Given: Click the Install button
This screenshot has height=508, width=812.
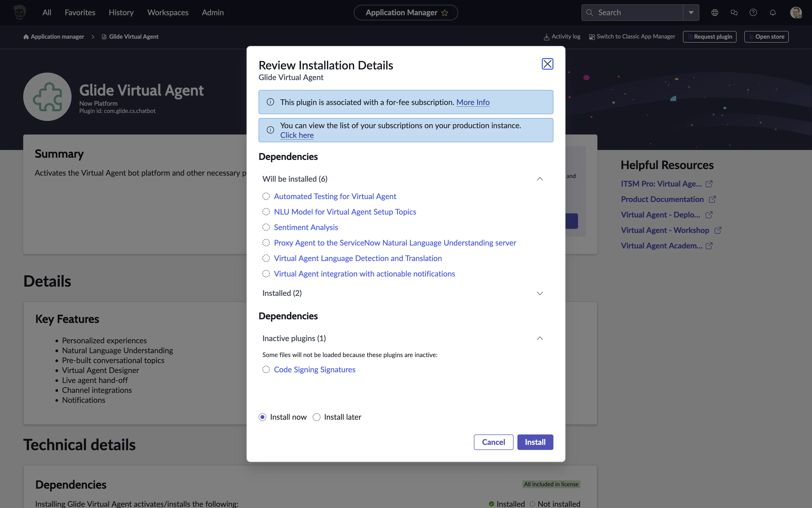Looking at the screenshot, I should (x=535, y=442).
